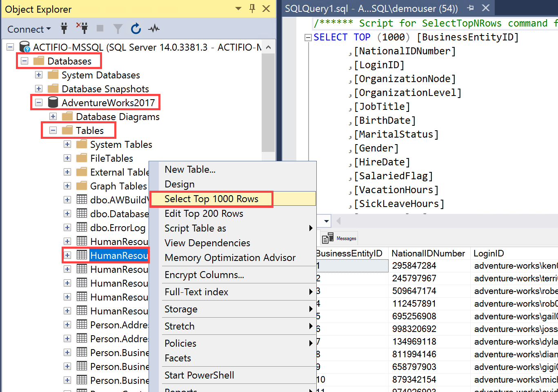Choose Select Top 1000 Rows
Screen dimensions: 558x392
tap(233, 199)
